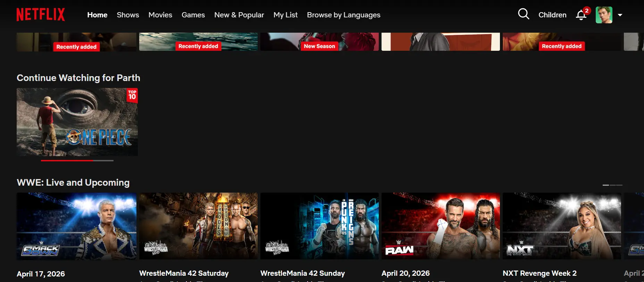Click 'WrestleMania 42 Sunday' title text
The image size is (644, 282).
303,273
